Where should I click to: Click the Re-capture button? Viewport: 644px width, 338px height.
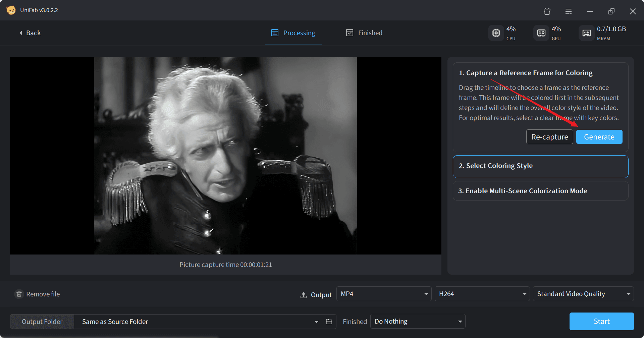coord(550,137)
